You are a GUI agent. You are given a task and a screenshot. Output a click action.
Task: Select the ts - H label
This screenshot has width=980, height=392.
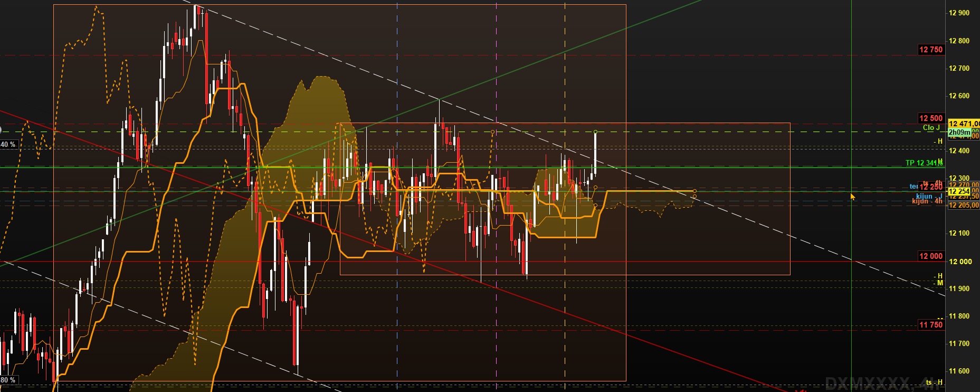click(x=934, y=382)
